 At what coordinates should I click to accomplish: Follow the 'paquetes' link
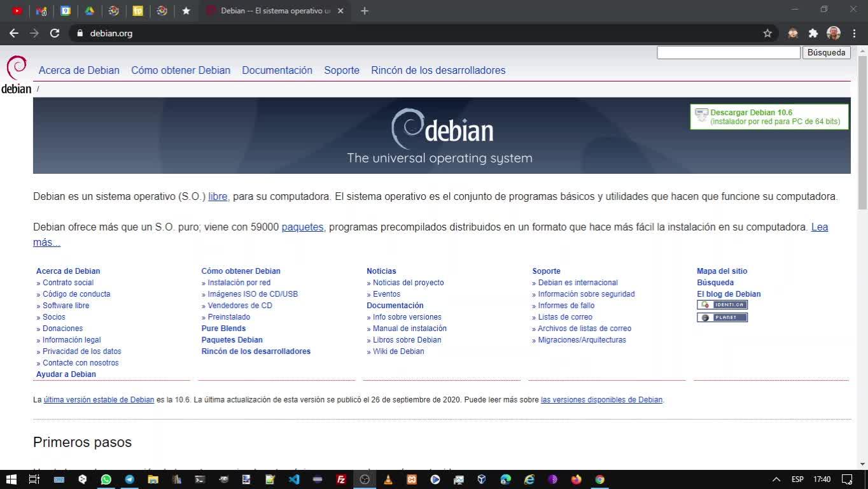tap(302, 227)
